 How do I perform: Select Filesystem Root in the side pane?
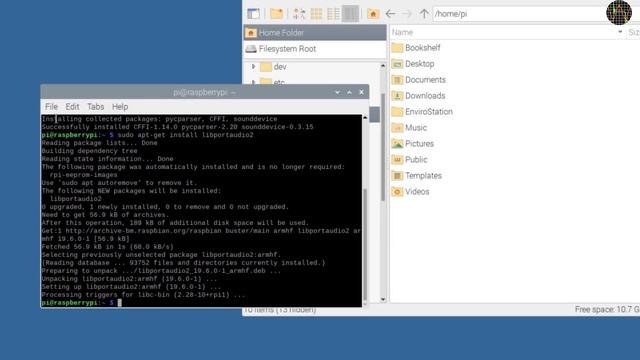click(315, 49)
